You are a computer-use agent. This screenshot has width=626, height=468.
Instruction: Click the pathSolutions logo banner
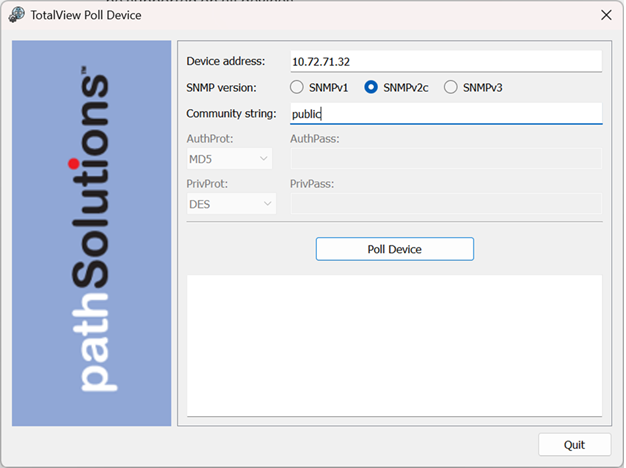91,233
